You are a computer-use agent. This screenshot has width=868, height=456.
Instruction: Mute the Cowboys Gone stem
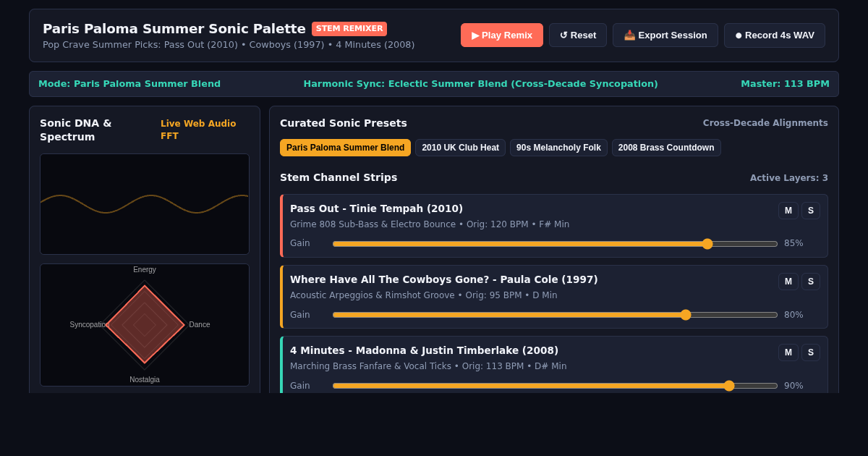(788, 282)
